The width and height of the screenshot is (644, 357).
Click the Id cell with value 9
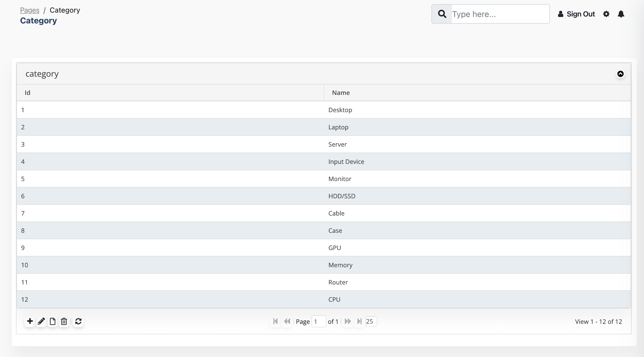point(170,248)
